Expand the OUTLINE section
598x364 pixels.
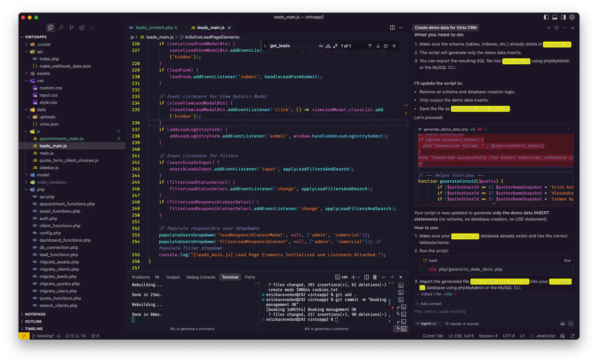click(x=33, y=321)
